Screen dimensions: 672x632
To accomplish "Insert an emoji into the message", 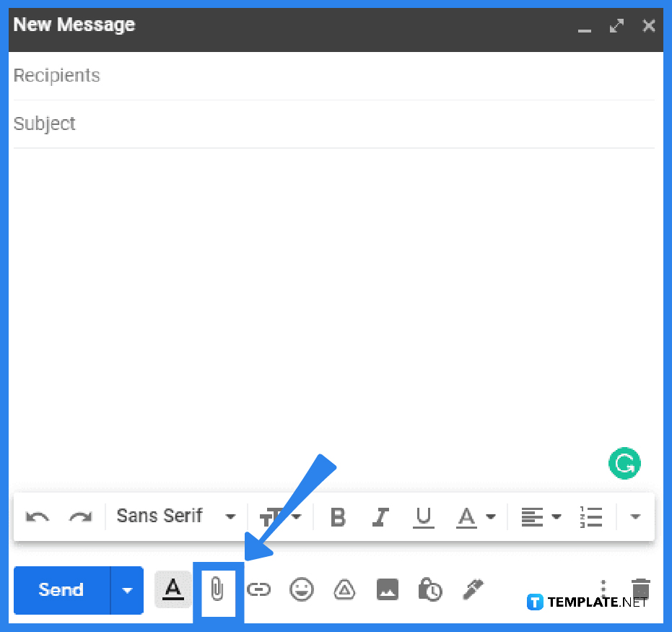I will point(302,590).
